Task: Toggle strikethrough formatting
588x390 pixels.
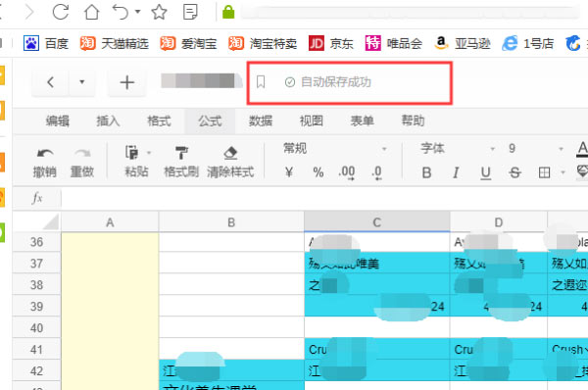Action: click(x=514, y=172)
